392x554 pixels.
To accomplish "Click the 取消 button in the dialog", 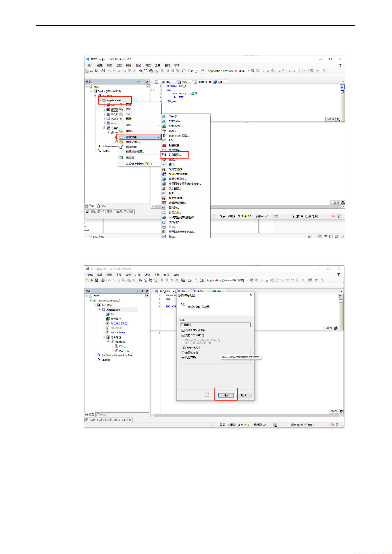I will point(244,395).
